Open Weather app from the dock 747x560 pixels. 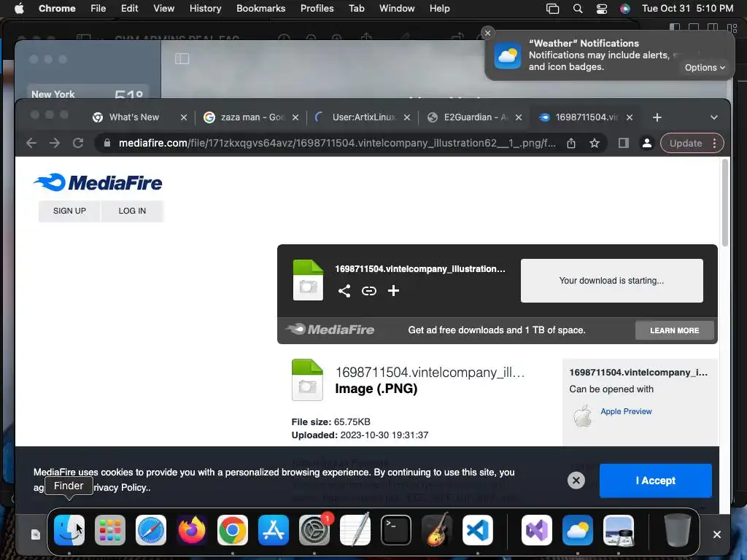[x=578, y=530]
